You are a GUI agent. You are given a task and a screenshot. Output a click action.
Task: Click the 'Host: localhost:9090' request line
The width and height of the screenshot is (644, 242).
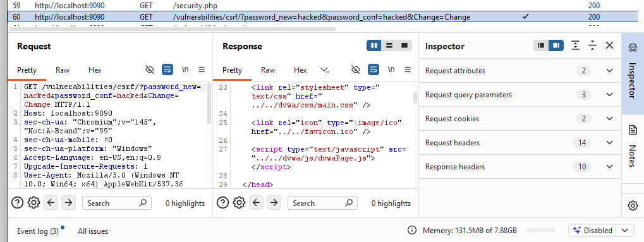coord(68,113)
